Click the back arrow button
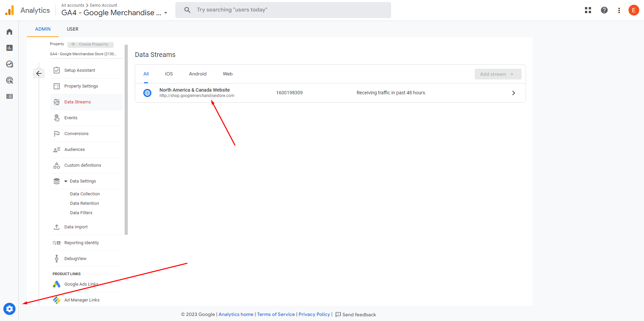Viewport: 644px width, 321px height. click(39, 73)
